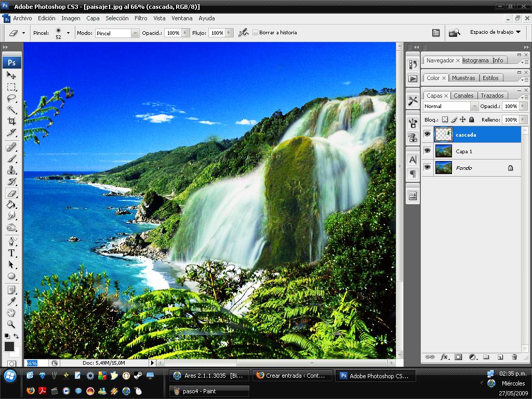
Task: Open the brush preset picker arrow
Action: [x=68, y=33]
